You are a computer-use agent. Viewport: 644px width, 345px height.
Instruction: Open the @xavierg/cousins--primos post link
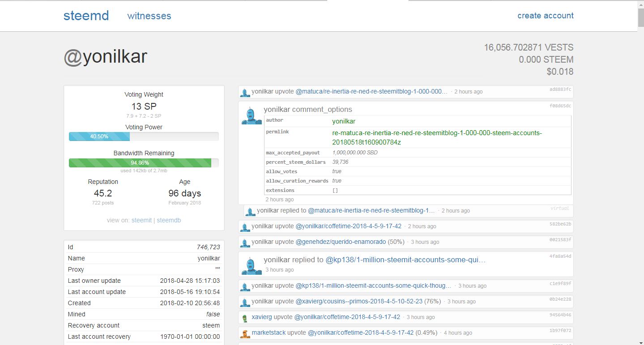point(359,301)
